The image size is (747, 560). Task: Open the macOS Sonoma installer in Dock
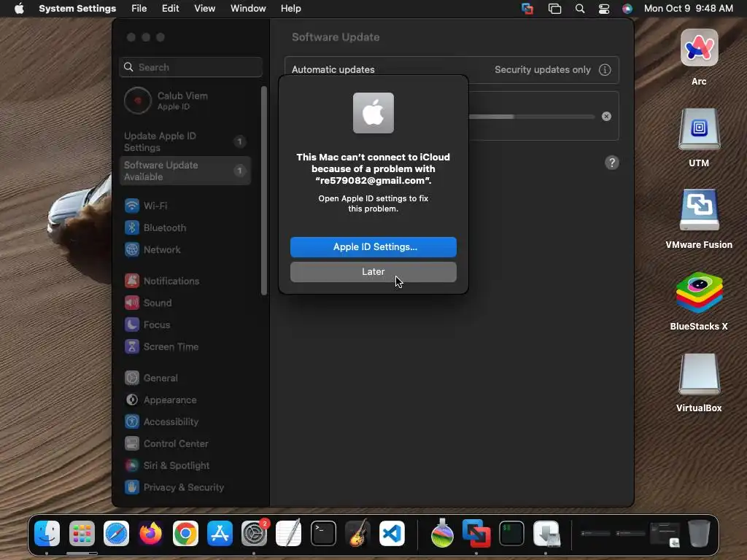click(x=442, y=533)
